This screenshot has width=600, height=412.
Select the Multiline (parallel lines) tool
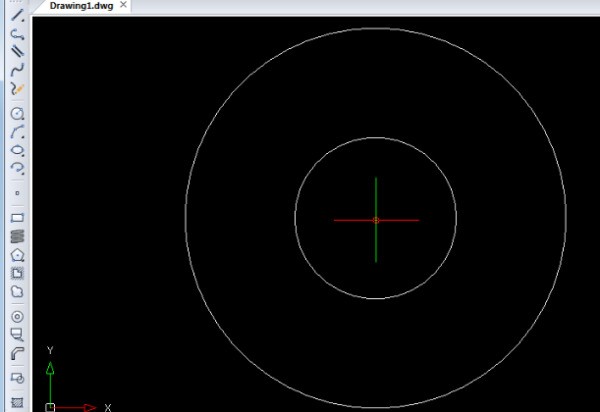tap(17, 51)
